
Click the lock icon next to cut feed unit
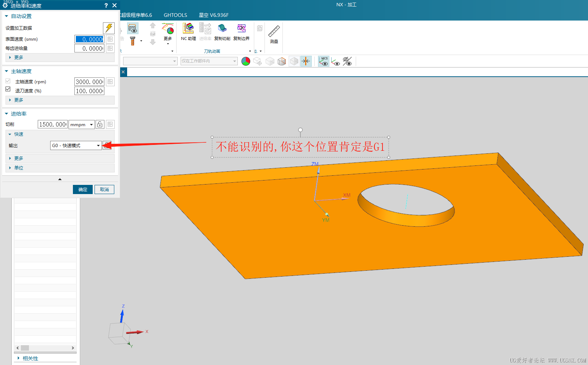(x=100, y=124)
